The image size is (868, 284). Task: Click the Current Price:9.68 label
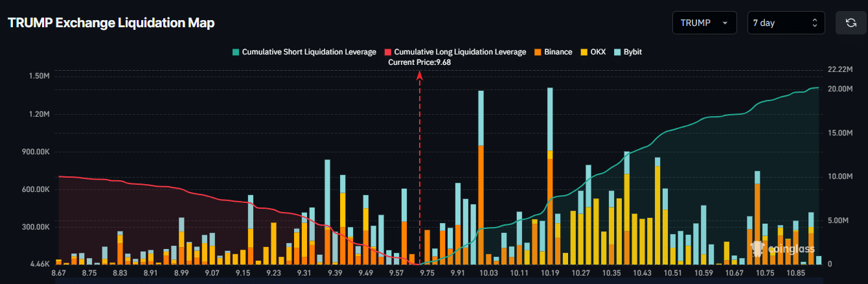point(419,62)
